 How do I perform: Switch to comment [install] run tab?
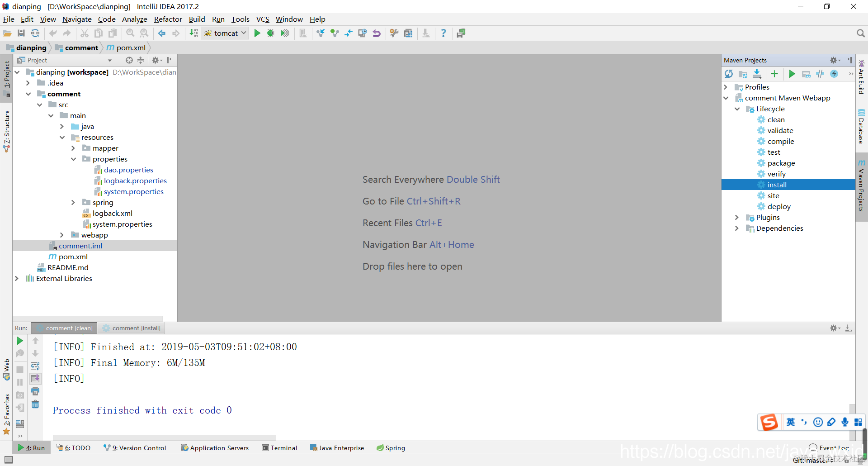(x=132, y=328)
